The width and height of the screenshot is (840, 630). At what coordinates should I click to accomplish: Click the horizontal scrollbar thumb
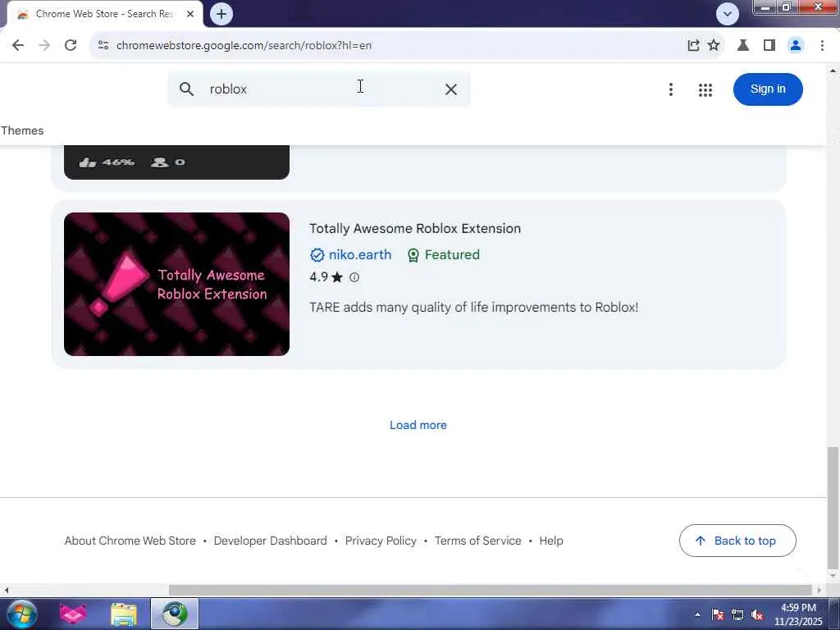click(x=491, y=590)
